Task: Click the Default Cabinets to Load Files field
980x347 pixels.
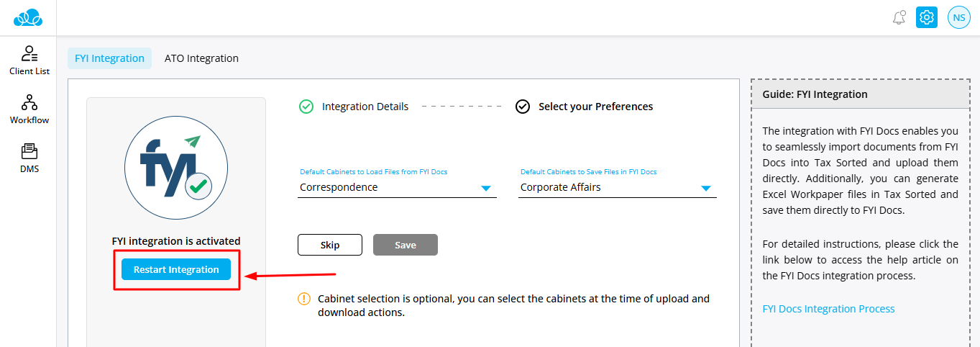Action: (388, 187)
